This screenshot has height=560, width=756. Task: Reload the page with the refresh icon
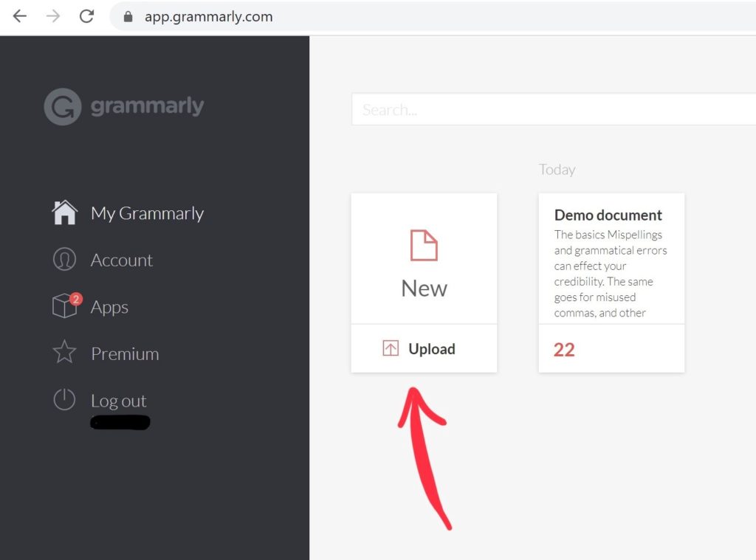[x=87, y=16]
